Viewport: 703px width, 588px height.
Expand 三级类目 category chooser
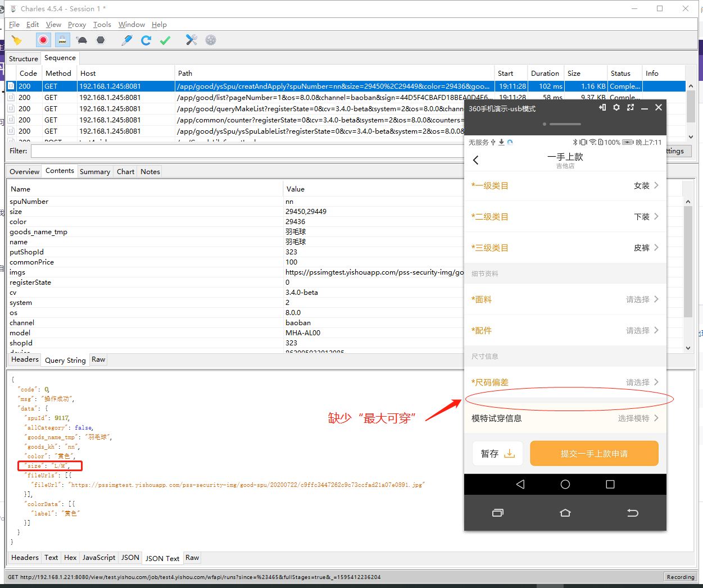pos(565,248)
